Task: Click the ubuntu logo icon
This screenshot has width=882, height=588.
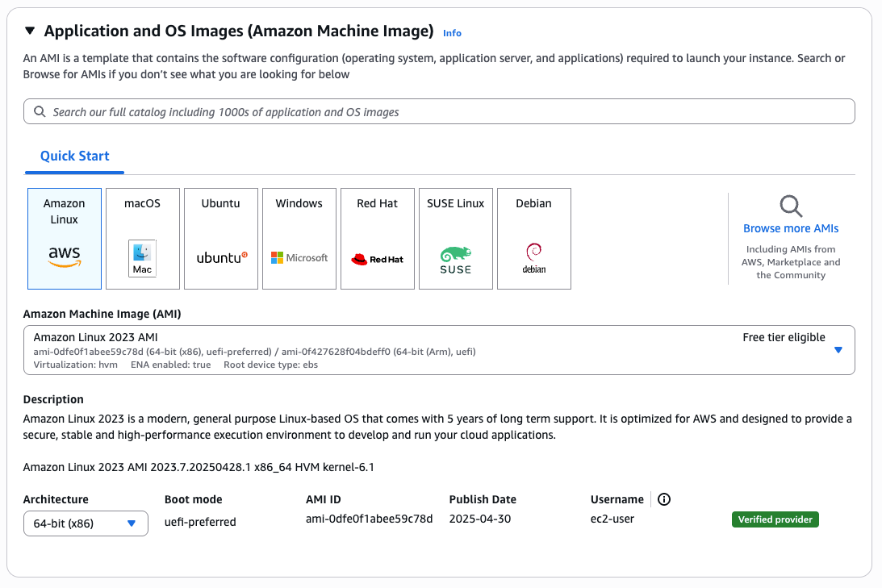Action: tap(222, 258)
